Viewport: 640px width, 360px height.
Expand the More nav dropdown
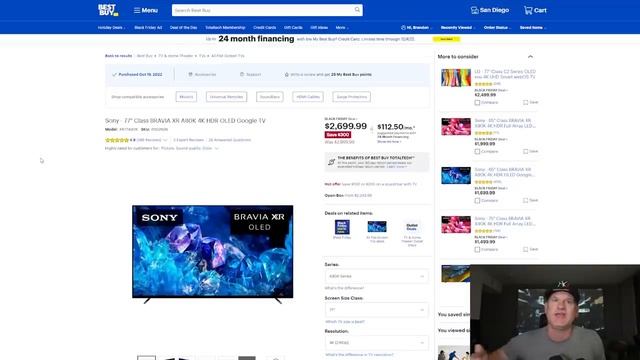click(342, 28)
